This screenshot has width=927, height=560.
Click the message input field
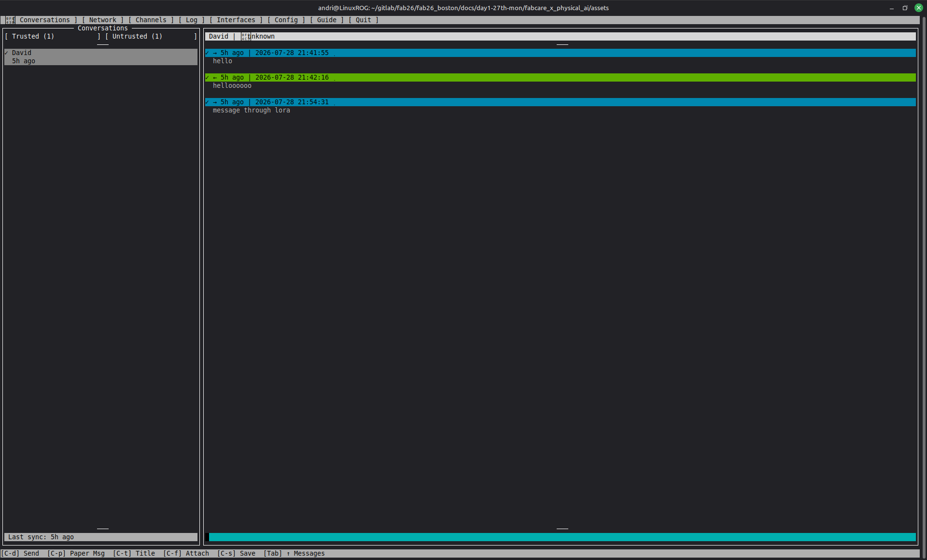pyautogui.click(x=561, y=537)
